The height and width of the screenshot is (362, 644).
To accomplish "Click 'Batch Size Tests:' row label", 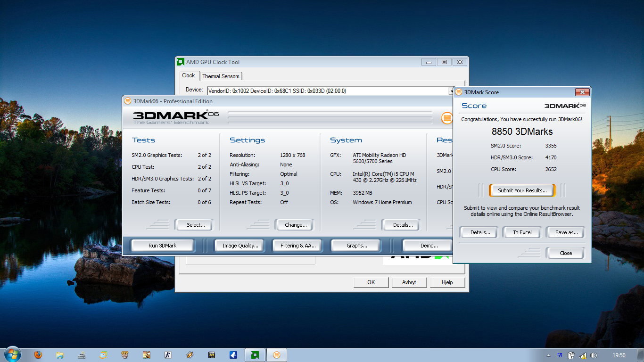I will pos(151,202).
